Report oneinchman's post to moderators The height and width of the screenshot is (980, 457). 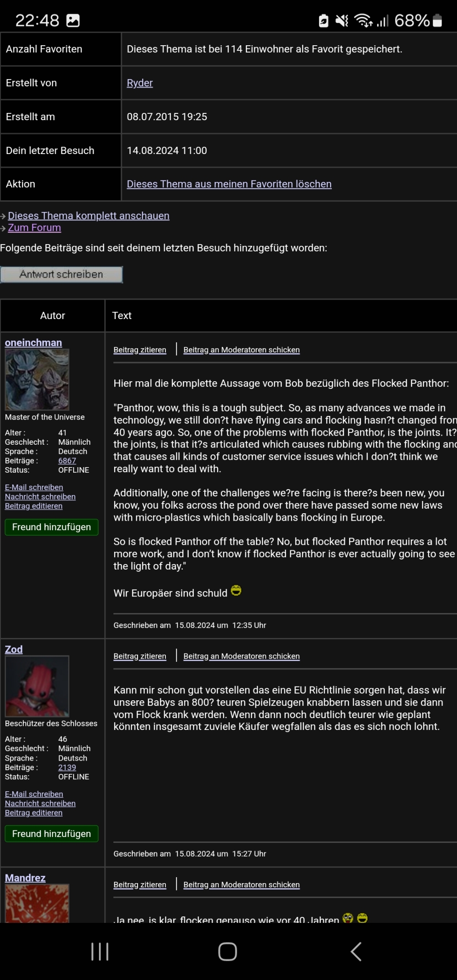tap(241, 350)
